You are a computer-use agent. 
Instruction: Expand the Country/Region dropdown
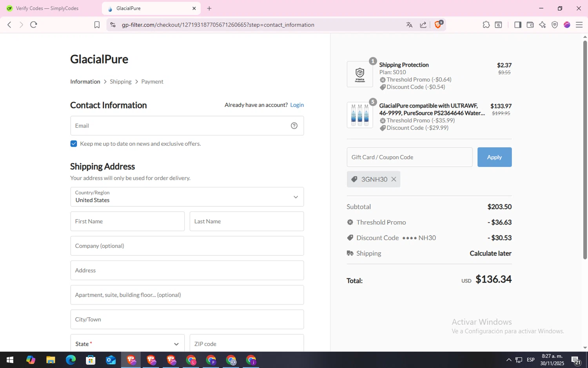(x=187, y=197)
